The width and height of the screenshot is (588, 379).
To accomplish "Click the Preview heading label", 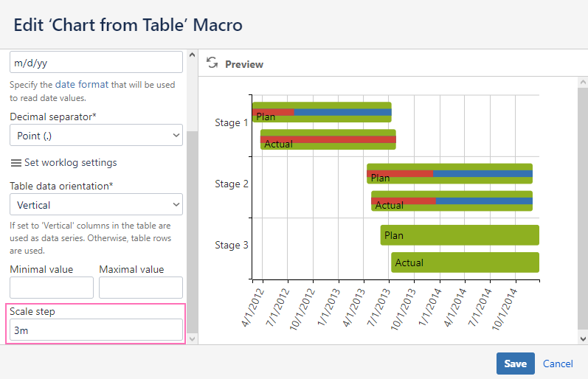I will tap(244, 64).
